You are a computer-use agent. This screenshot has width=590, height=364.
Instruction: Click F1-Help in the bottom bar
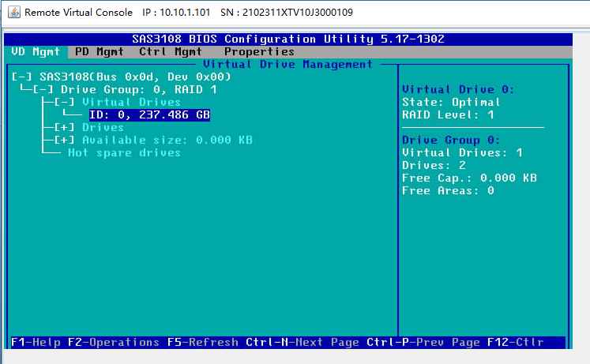tap(36, 342)
